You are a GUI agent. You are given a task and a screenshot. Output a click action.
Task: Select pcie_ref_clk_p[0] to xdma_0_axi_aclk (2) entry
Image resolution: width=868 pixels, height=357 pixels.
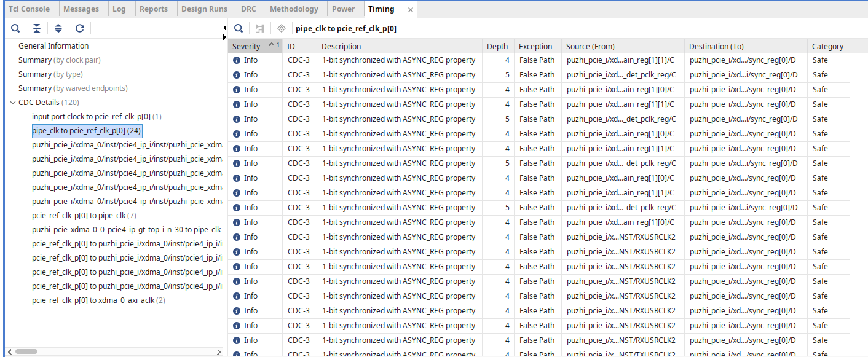[98, 300]
